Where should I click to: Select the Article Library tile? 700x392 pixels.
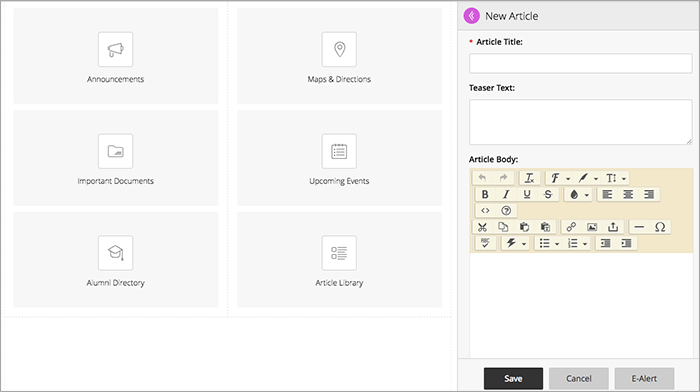(339, 260)
